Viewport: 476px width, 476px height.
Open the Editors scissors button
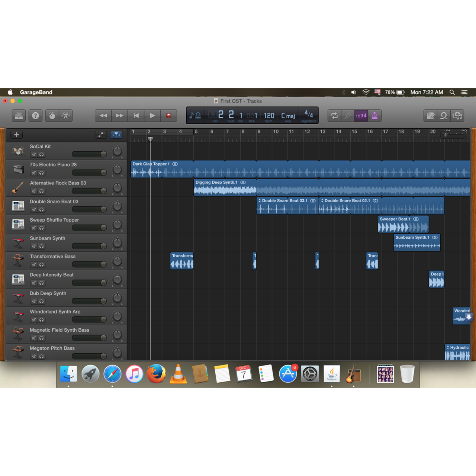65,116
